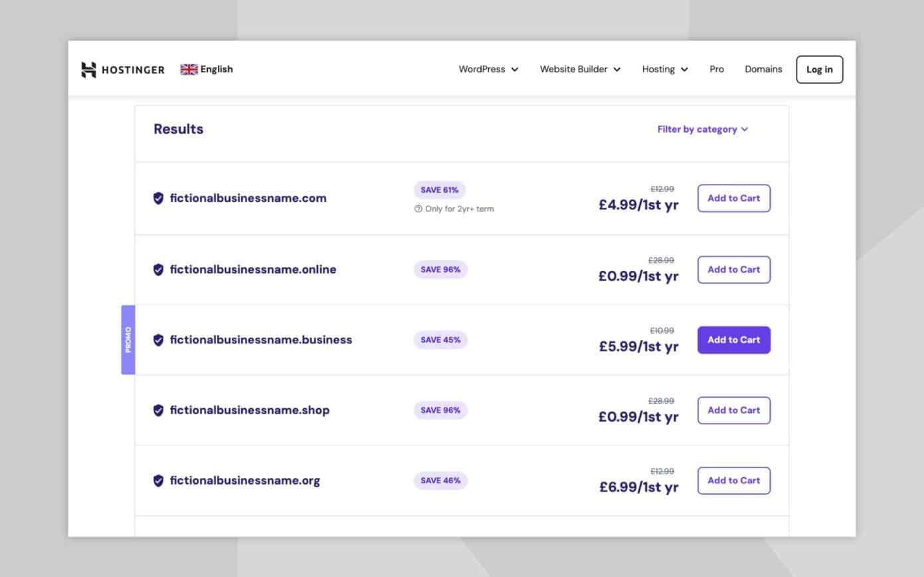Viewport: 924px width, 577px height.
Task: Click shield icon beside fictionalbusinessname.com
Action: 158,198
